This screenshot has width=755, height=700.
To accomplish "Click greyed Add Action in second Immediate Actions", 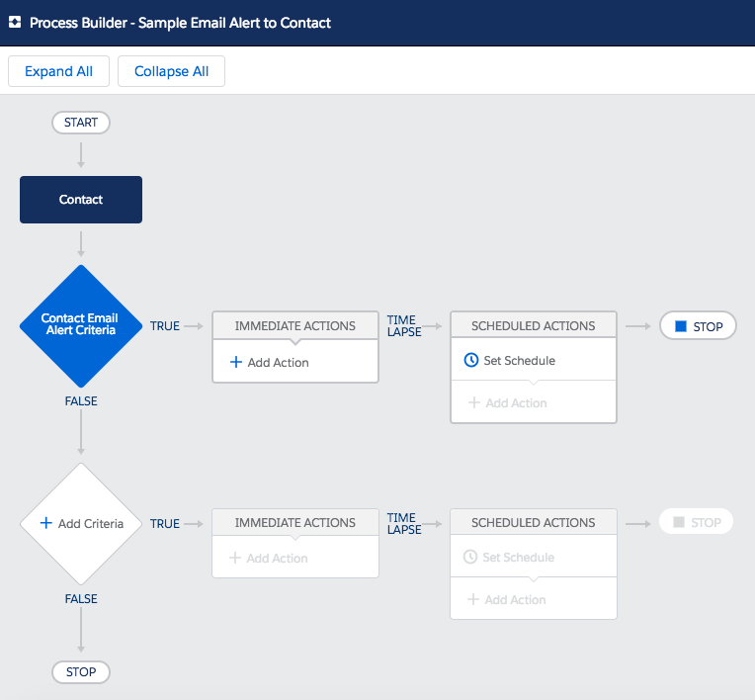I will tap(268, 558).
